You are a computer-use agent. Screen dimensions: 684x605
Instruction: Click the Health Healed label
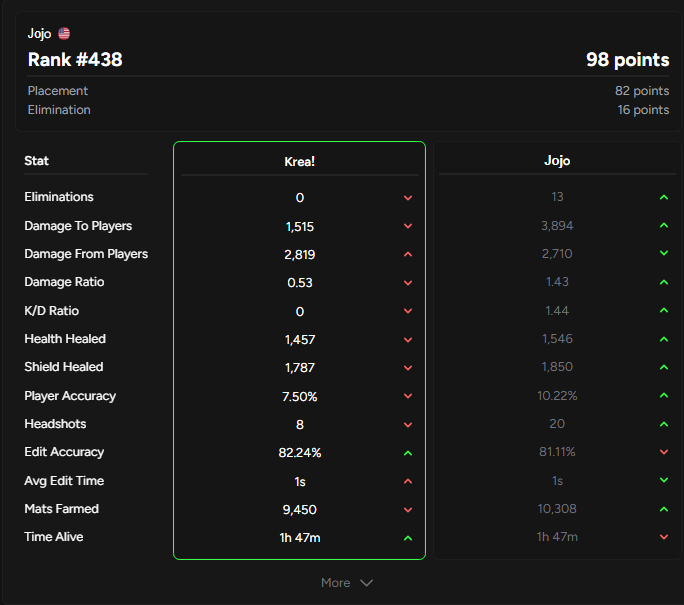point(65,339)
